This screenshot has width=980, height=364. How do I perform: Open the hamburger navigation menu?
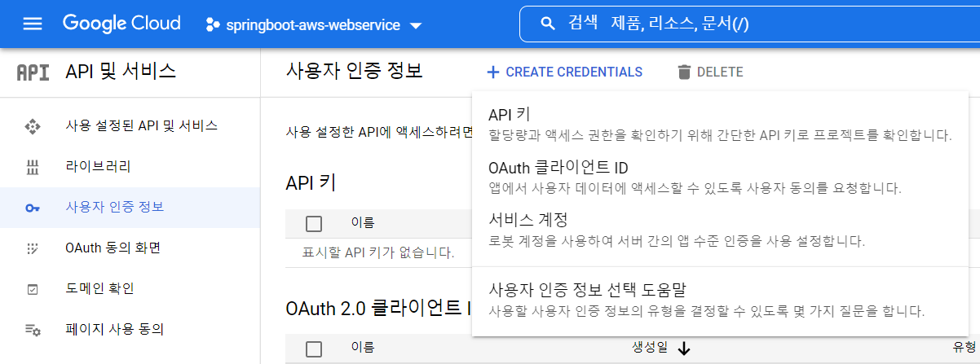click(x=32, y=24)
